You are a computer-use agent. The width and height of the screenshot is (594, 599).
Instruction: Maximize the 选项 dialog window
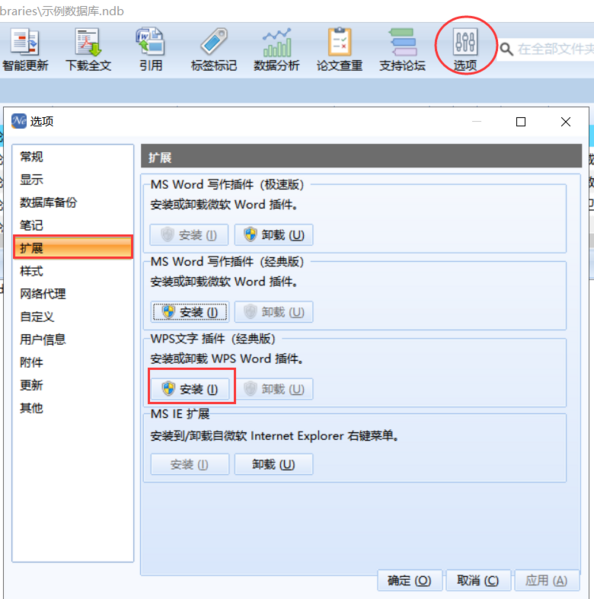click(x=521, y=122)
